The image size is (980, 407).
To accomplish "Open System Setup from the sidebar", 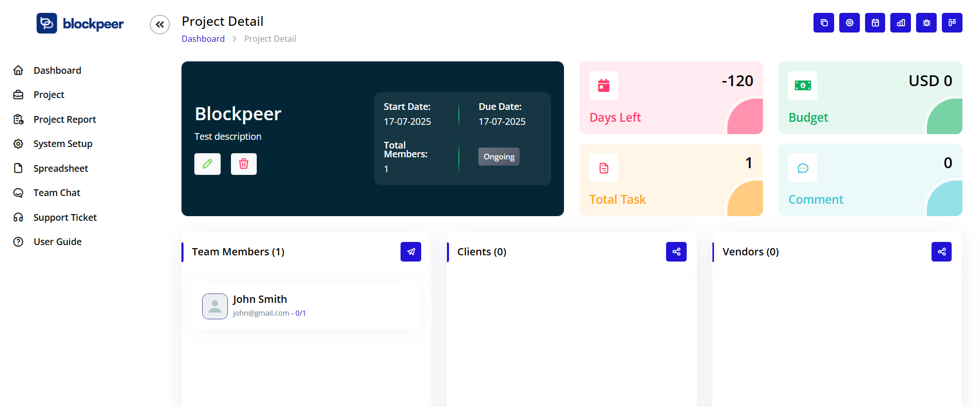I will click(63, 144).
